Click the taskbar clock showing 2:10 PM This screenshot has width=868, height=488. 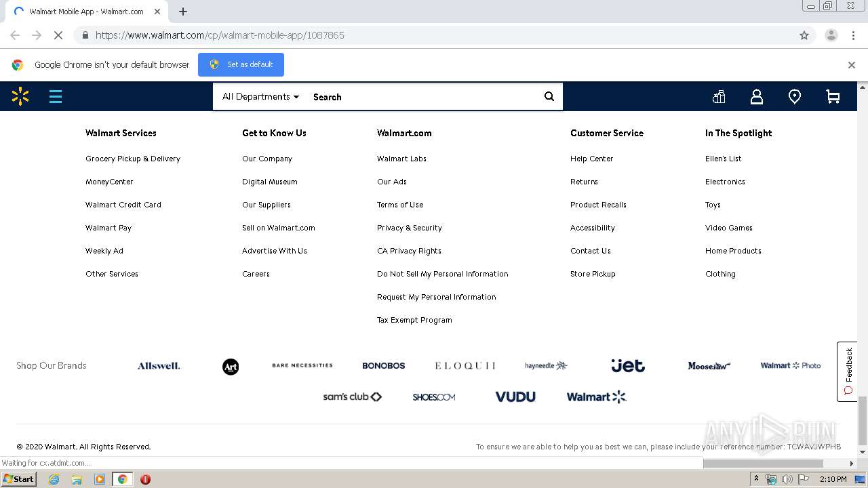(833, 479)
